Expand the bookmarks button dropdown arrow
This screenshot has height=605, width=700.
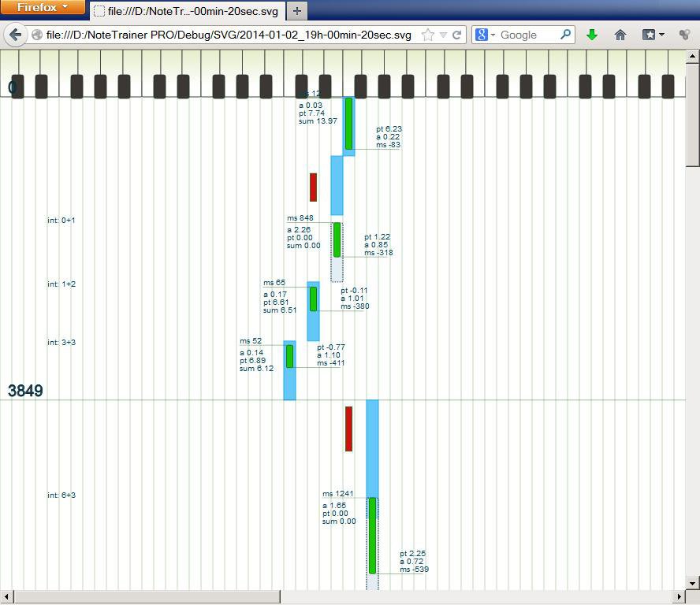pyautogui.click(x=661, y=35)
